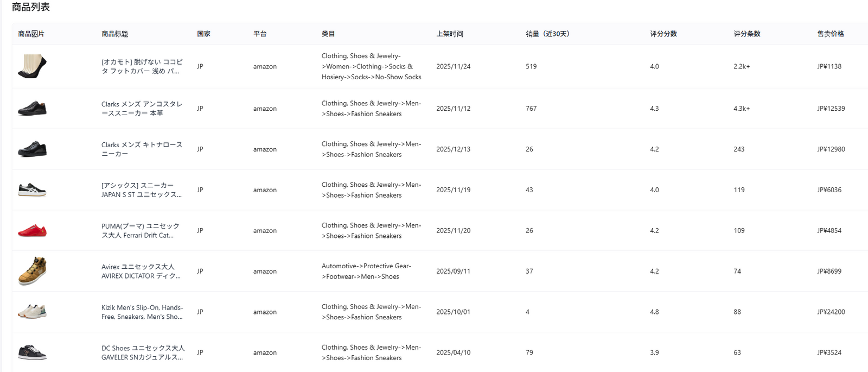This screenshot has height=372, width=868.
Task: Open the DC Shoes sneaker thumbnail
Action: (x=32, y=352)
